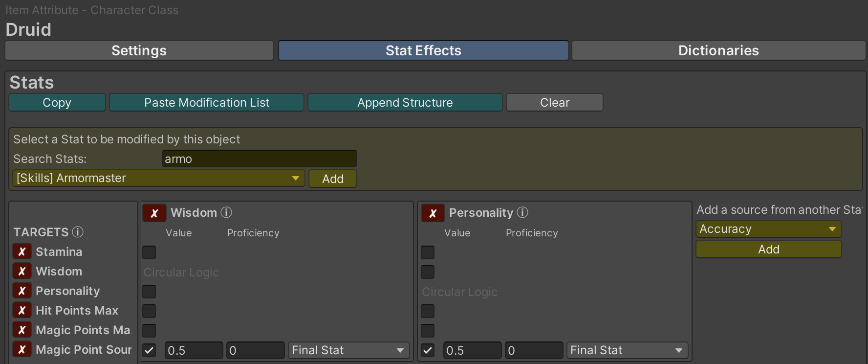Click the Search Stats input field
868x364 pixels.
click(x=259, y=159)
